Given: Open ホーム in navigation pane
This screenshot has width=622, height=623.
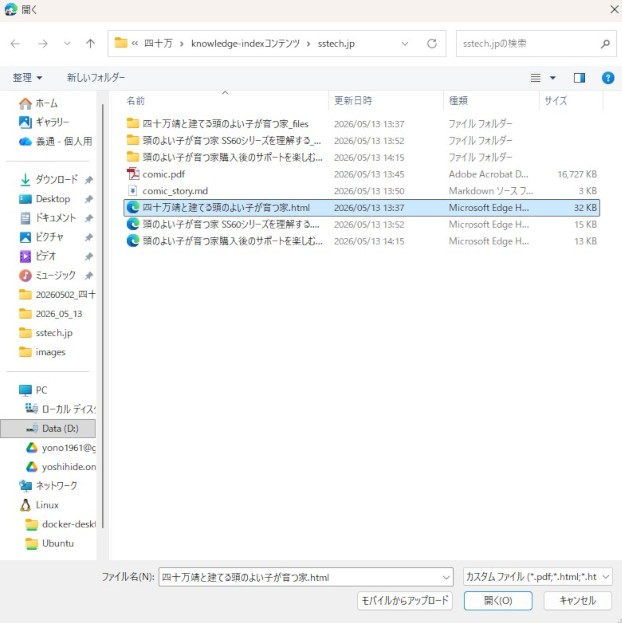Looking at the screenshot, I should point(39,103).
